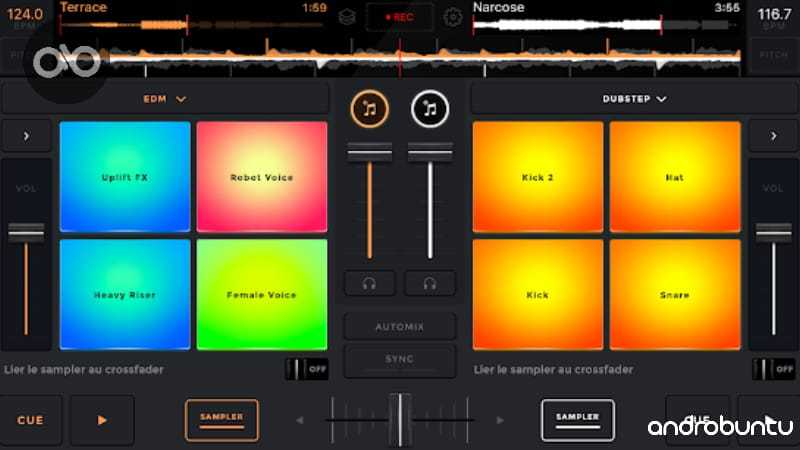The height and width of the screenshot is (450, 800).
Task: Nudge crossfader left with arrow
Action: (x=300, y=420)
